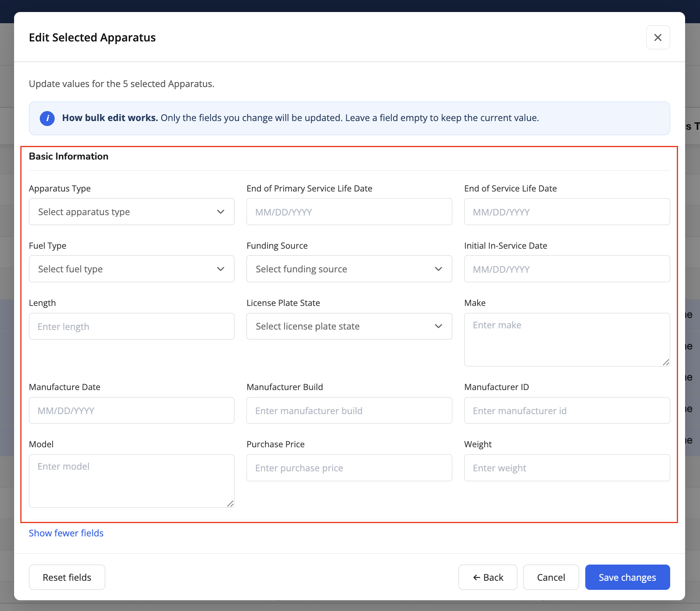The image size is (700, 611).
Task: Click the Save changes button
Action: (x=628, y=577)
